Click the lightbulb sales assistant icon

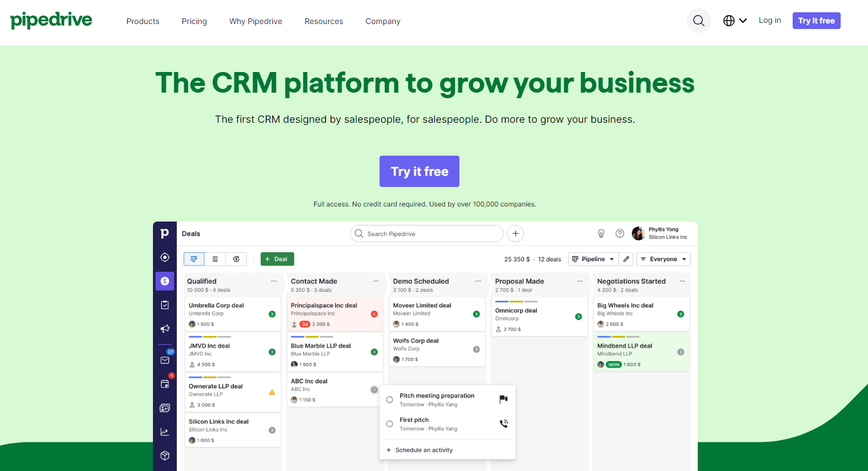pos(601,234)
